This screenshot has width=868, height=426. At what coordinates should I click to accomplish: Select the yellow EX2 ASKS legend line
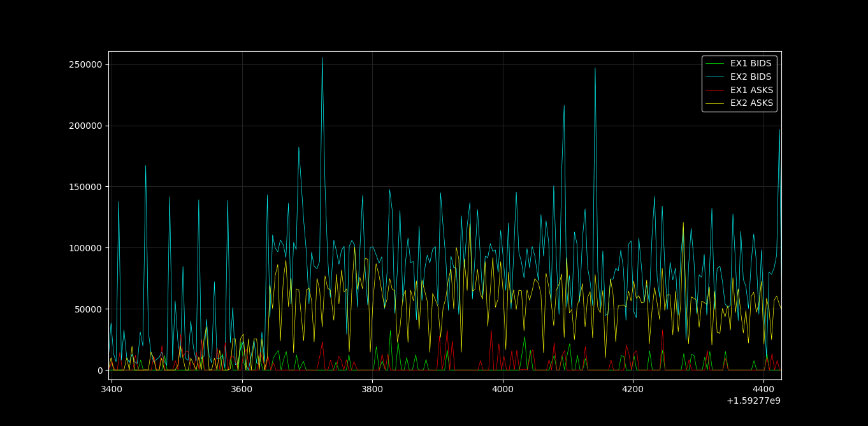coord(715,103)
